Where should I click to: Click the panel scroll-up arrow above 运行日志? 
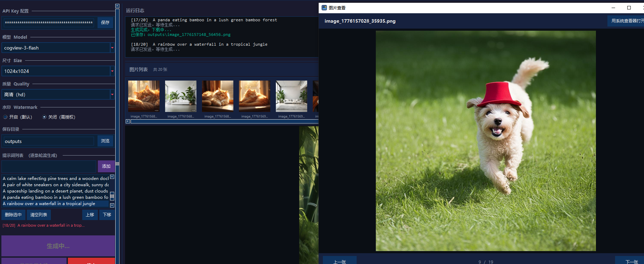tap(117, 6)
